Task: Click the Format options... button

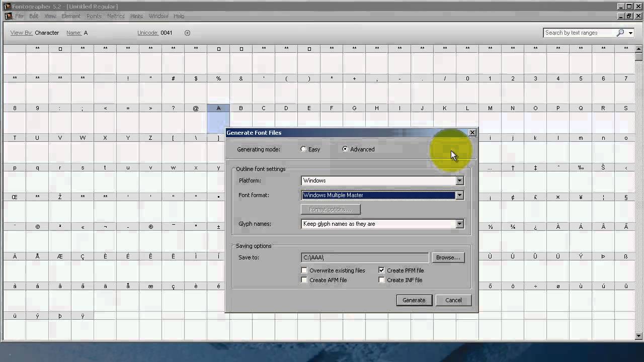Action: pos(331,209)
